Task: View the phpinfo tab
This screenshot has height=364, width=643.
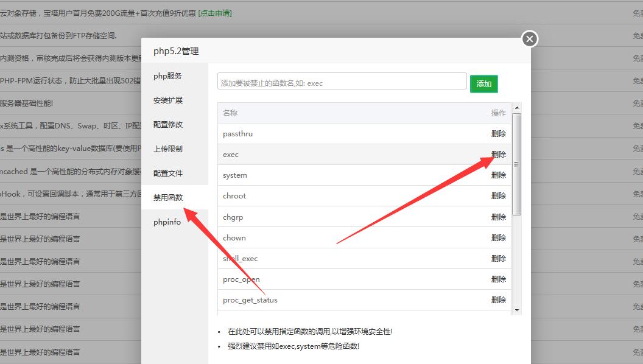Action: (167, 222)
